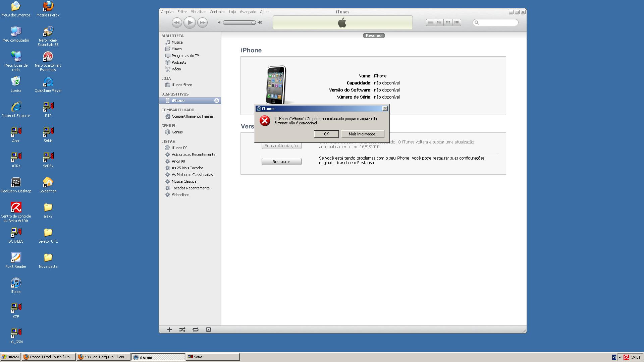
Task: Open Avançado menu
Action: 248,12
